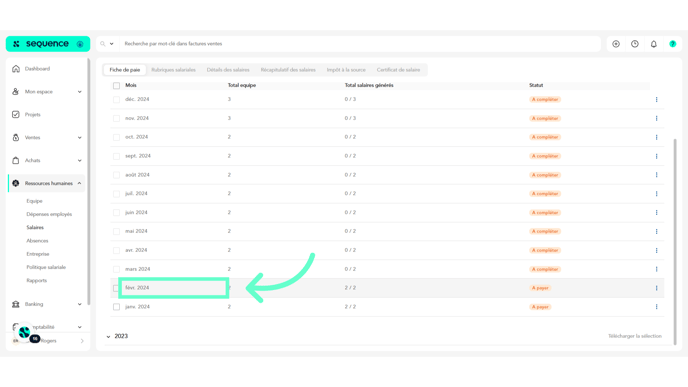Open the Salaires submenu link
688x387 pixels.
point(35,227)
